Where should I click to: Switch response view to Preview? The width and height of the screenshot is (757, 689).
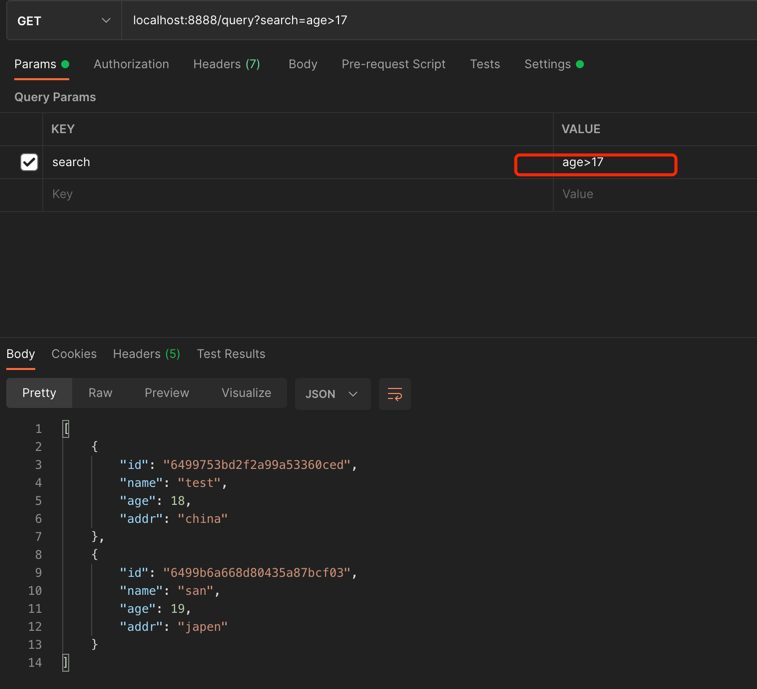pyautogui.click(x=166, y=393)
